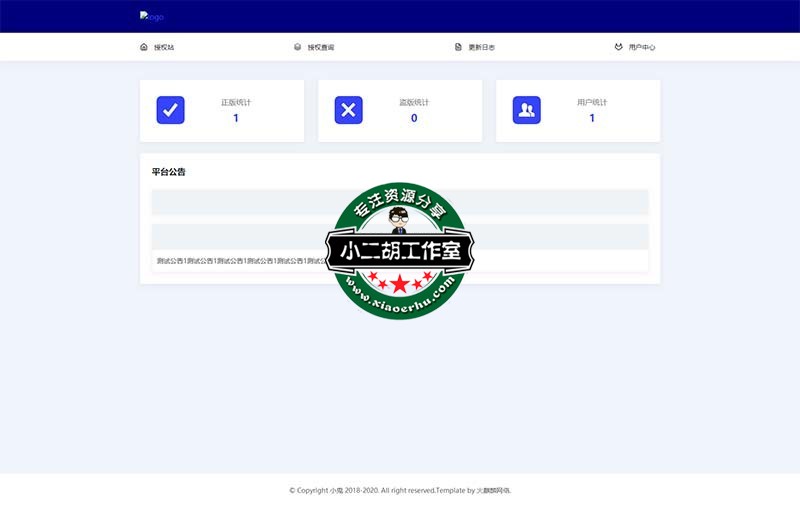The width and height of the screenshot is (800, 505).
Task: Open the 用户中心 menu item
Action: (642, 47)
